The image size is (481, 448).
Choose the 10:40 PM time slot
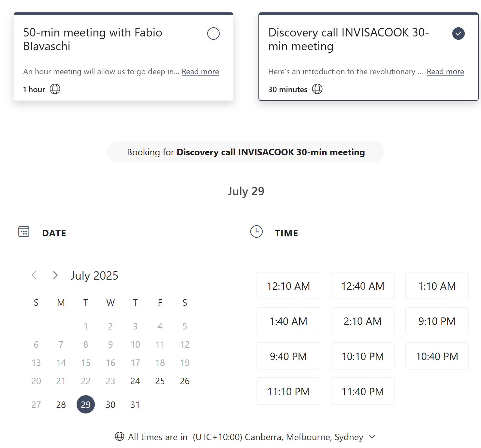pos(437,356)
